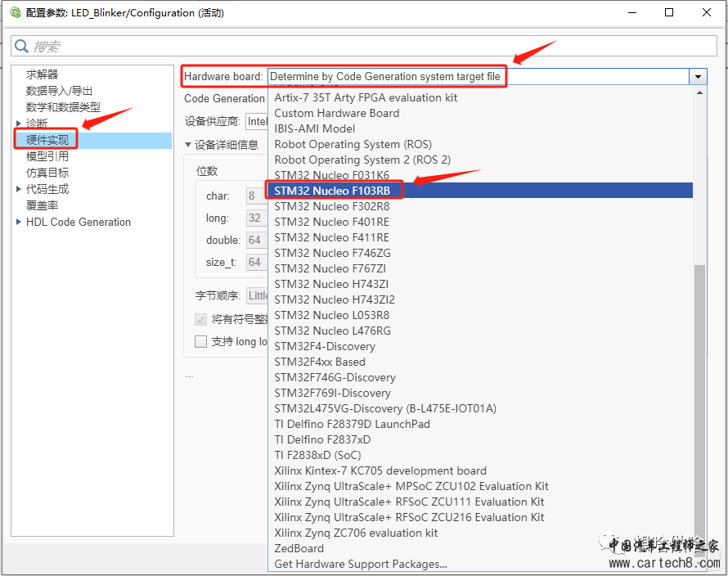Click the char bit-width field
The width and height of the screenshot is (728, 576).
257,196
